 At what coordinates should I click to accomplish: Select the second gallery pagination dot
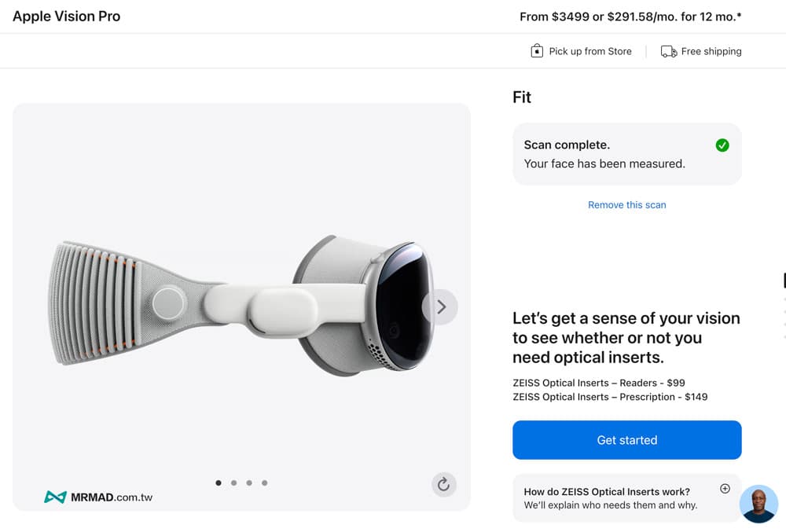tap(234, 483)
